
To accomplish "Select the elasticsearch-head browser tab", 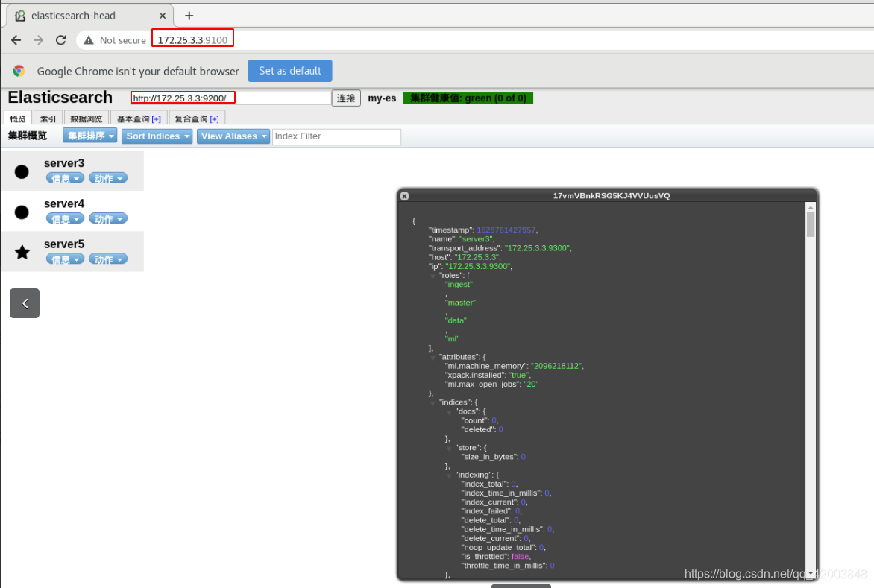I will click(90, 16).
